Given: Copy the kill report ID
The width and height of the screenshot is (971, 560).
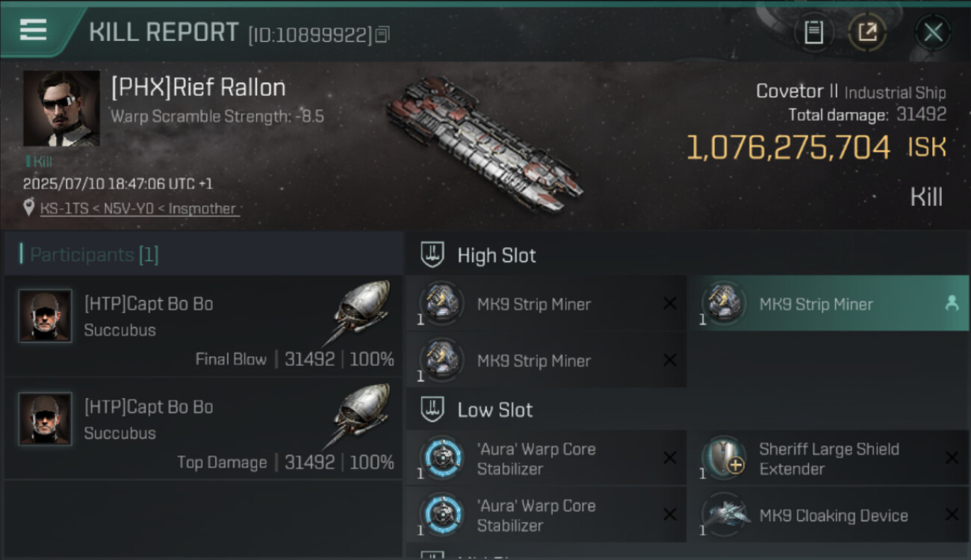Looking at the screenshot, I should point(382,34).
